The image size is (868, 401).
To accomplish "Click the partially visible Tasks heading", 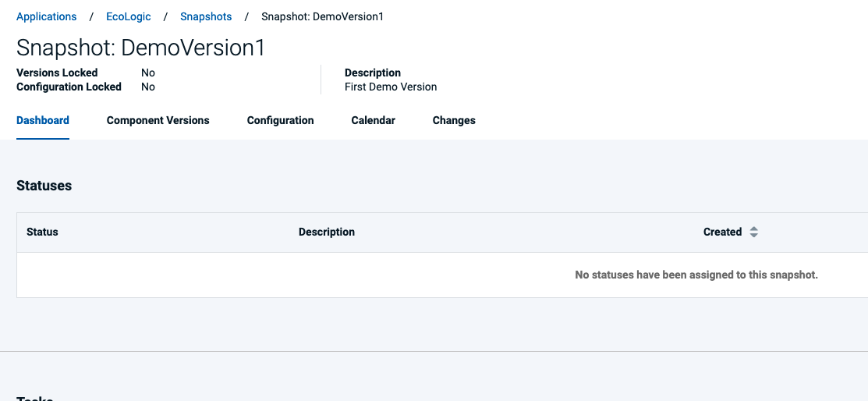I will [x=35, y=398].
